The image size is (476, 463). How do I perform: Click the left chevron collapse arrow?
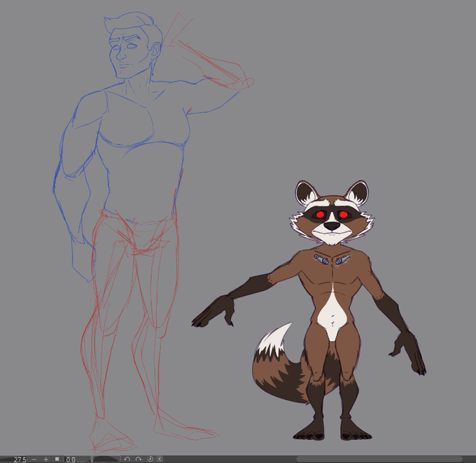pos(160,460)
